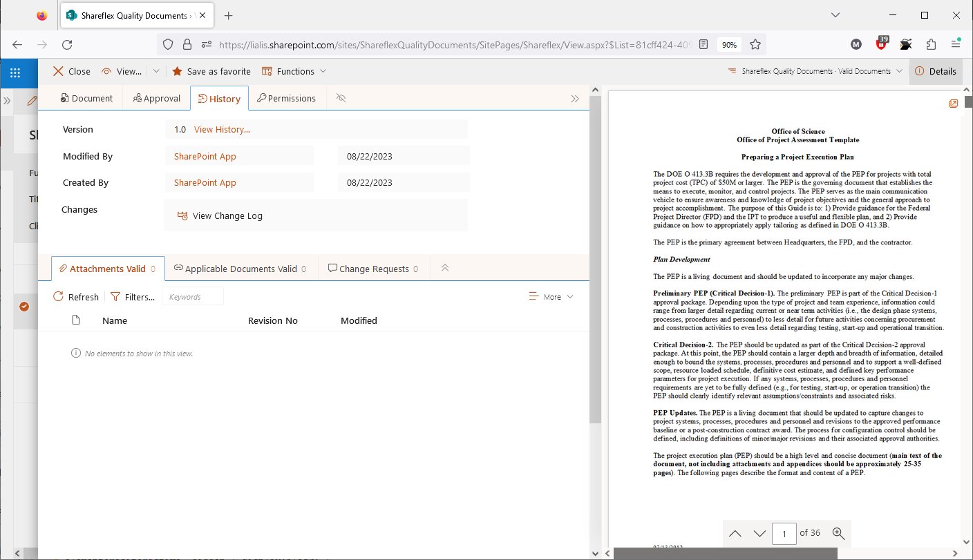Open the 90% page zoom indicator

(x=729, y=44)
